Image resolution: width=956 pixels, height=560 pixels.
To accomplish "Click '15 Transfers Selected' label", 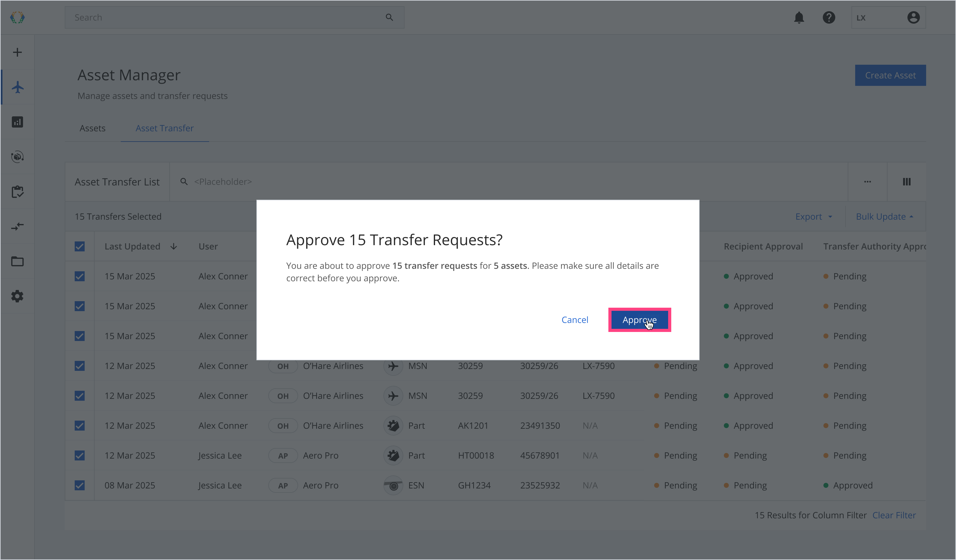I will tap(118, 217).
